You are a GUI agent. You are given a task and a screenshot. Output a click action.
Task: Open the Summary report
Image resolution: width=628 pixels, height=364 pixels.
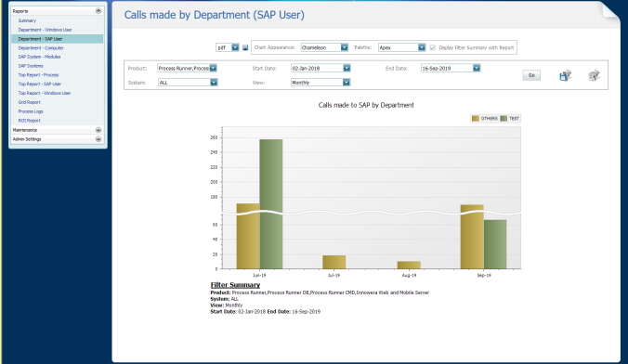point(27,20)
